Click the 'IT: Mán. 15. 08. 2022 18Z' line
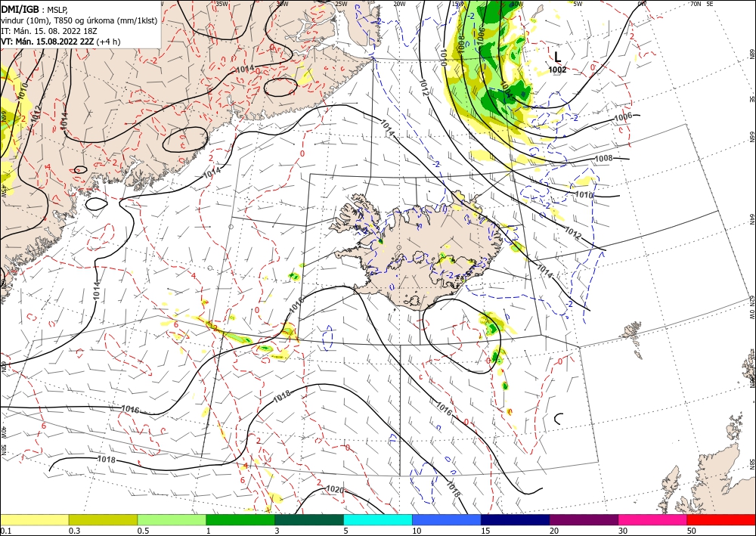 [x=49, y=31]
